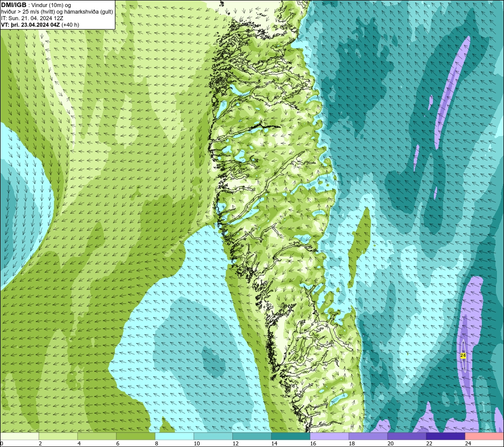Image resolution: width=504 pixels, height=447 pixels.
Task: Select the 2–4 m/s light green swatch
Action: (x=58, y=436)
